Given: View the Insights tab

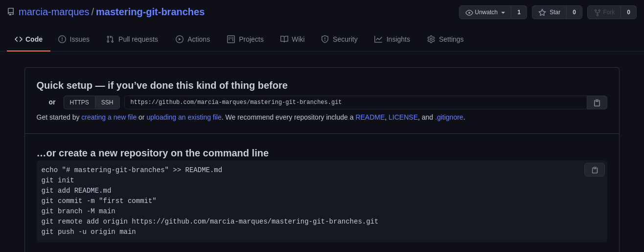Looking at the screenshot, I should click(x=392, y=39).
